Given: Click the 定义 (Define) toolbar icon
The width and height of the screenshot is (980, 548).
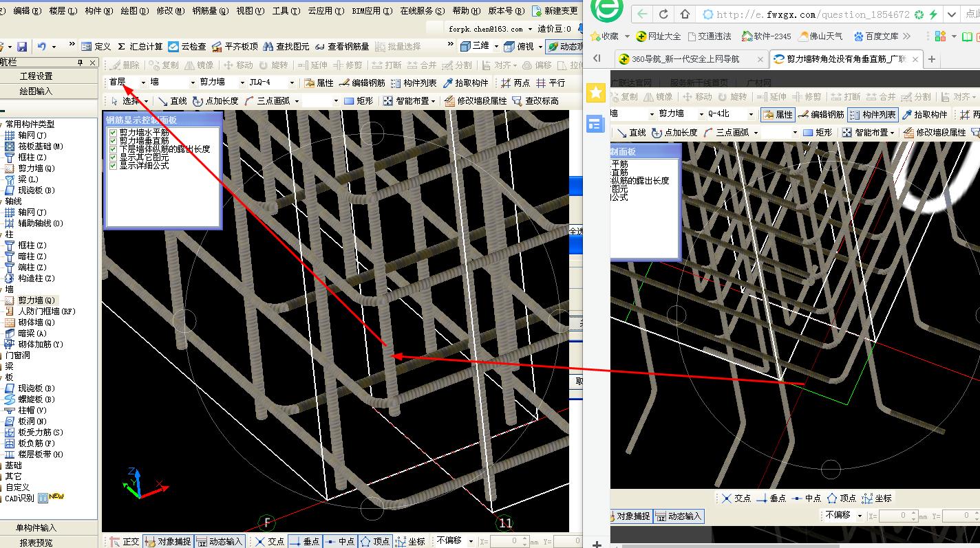Looking at the screenshot, I should tap(95, 46).
